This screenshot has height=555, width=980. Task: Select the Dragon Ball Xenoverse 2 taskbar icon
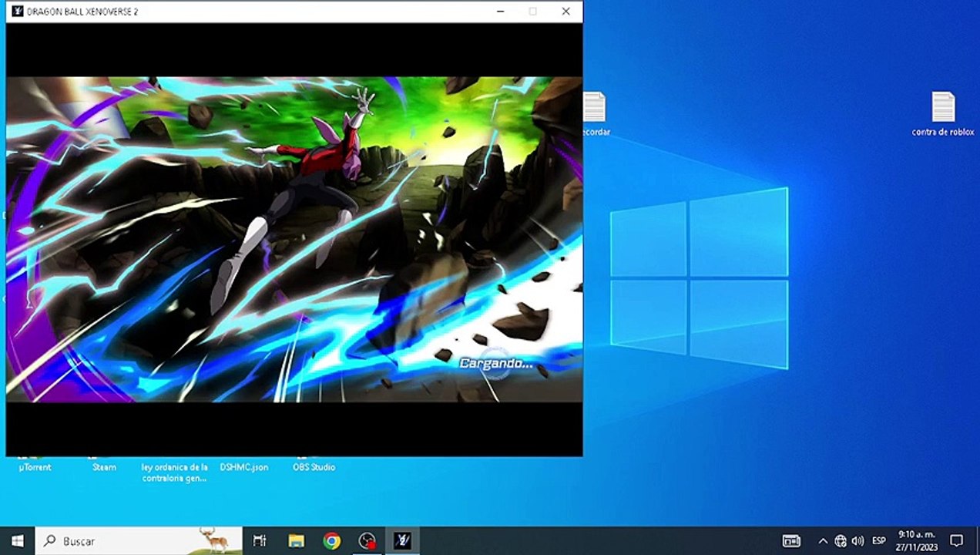point(403,541)
